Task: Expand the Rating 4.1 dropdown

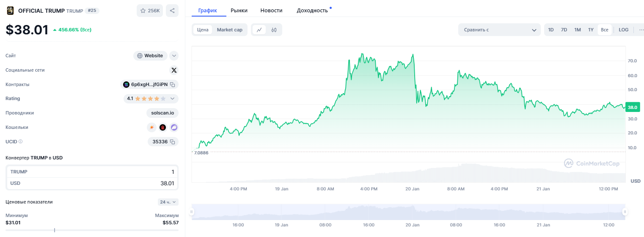Action: [172, 98]
